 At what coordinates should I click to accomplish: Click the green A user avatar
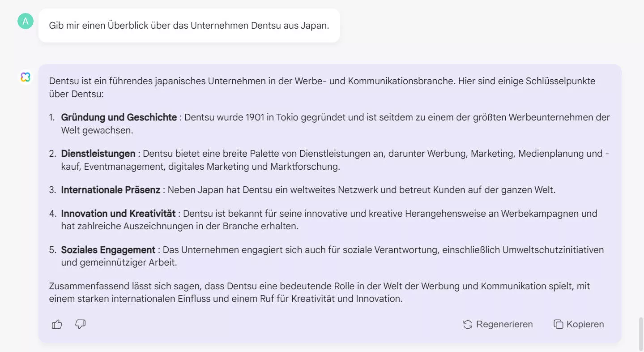(x=25, y=21)
